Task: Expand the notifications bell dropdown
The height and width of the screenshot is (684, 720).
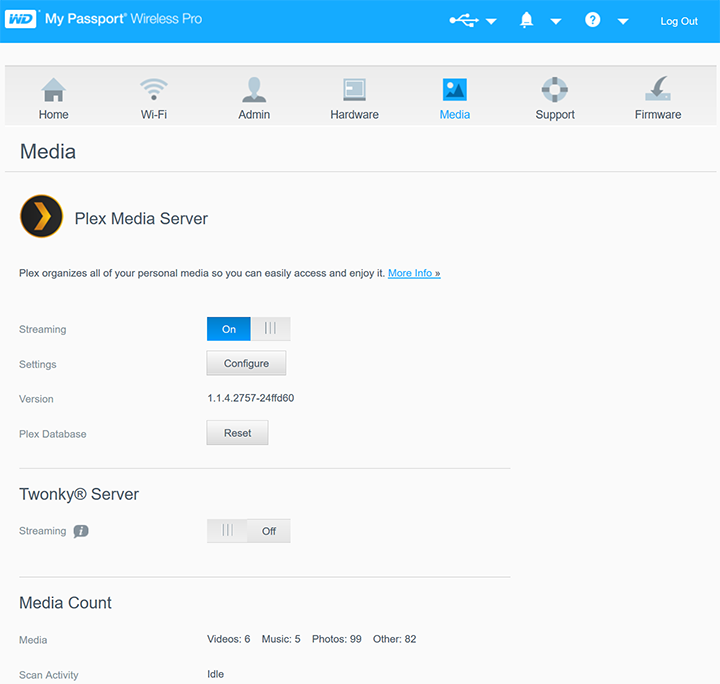Action: pos(539,20)
